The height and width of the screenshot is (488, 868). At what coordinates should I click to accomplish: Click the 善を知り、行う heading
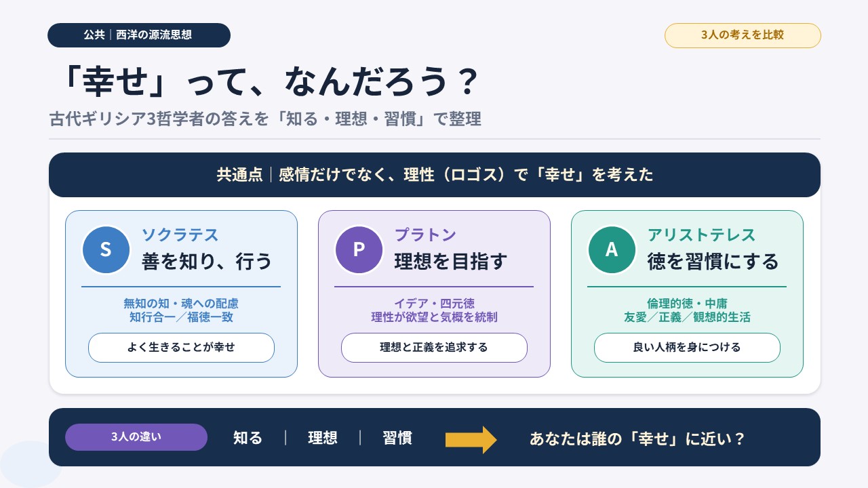pos(207,262)
